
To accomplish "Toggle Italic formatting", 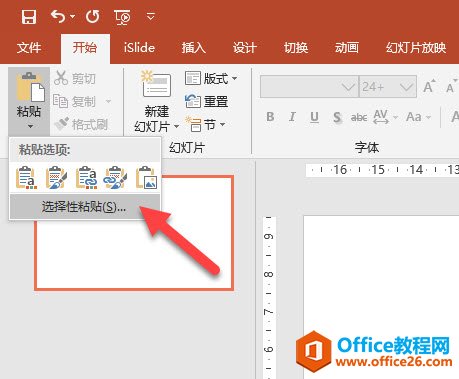I will click(292, 117).
